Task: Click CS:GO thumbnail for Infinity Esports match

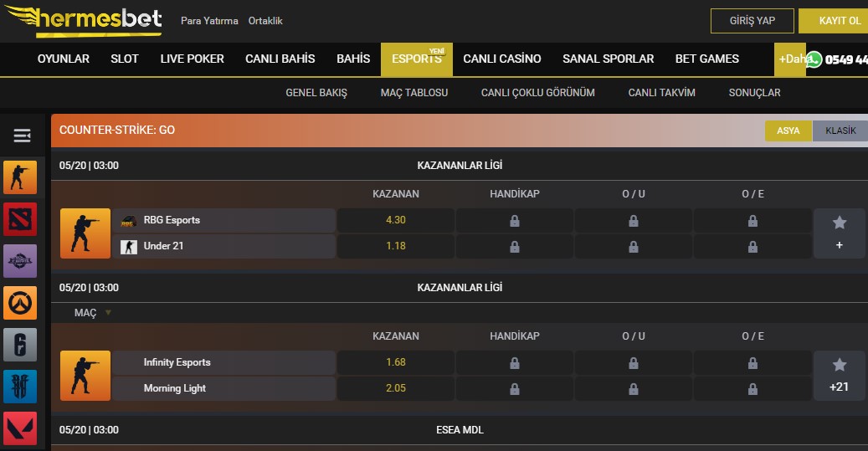Action: pos(85,376)
